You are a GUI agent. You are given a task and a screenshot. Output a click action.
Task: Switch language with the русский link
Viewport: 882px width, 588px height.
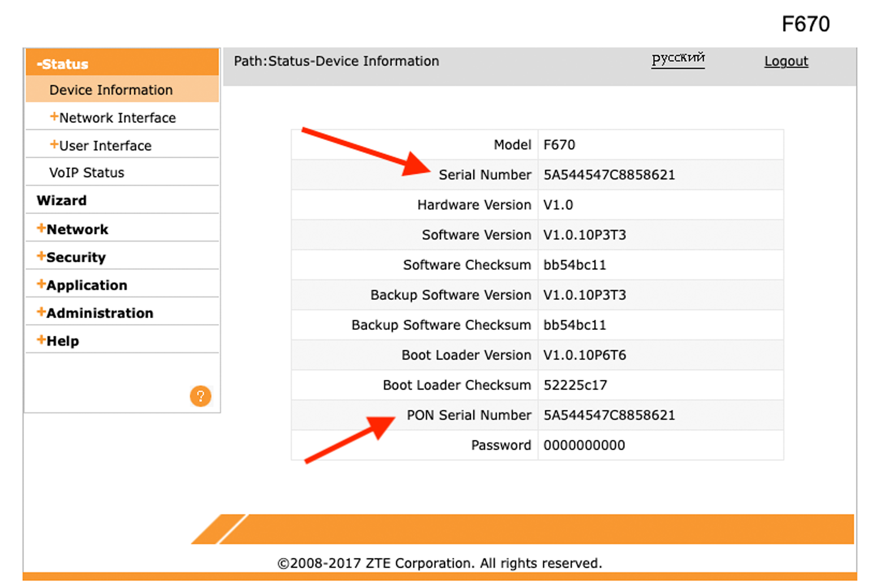[678, 59]
